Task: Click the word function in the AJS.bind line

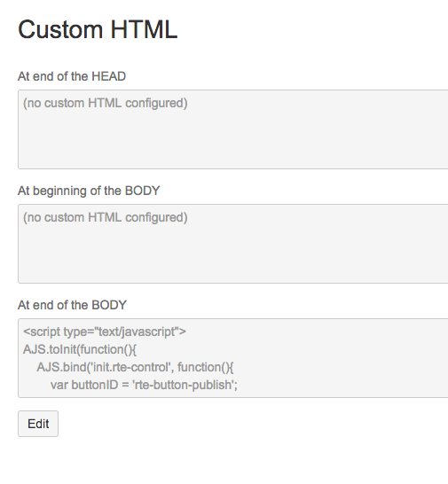Action: (199, 367)
